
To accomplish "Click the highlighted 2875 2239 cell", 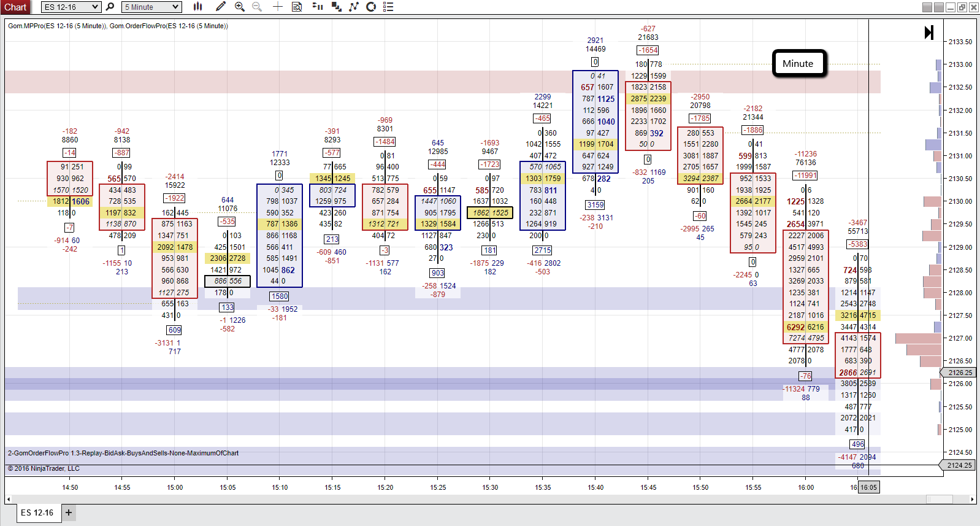I will coord(648,98).
